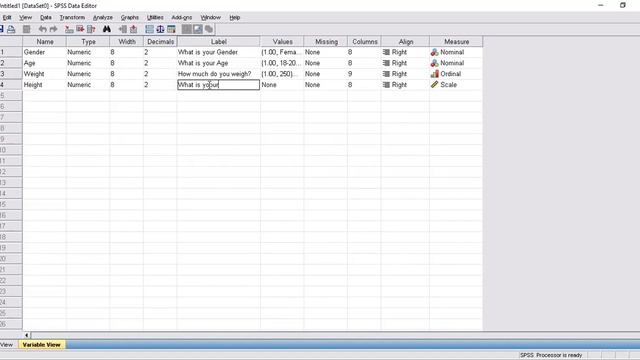Open the Data menu
The height and width of the screenshot is (360, 640).
coord(46,18)
